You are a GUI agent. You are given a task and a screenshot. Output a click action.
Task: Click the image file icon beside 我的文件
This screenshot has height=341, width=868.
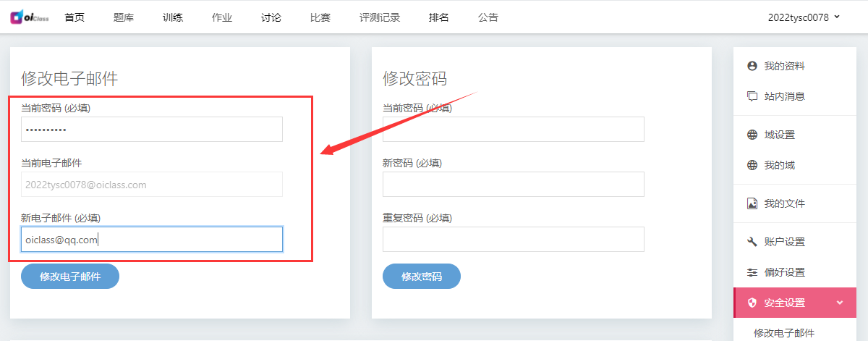[x=752, y=203]
